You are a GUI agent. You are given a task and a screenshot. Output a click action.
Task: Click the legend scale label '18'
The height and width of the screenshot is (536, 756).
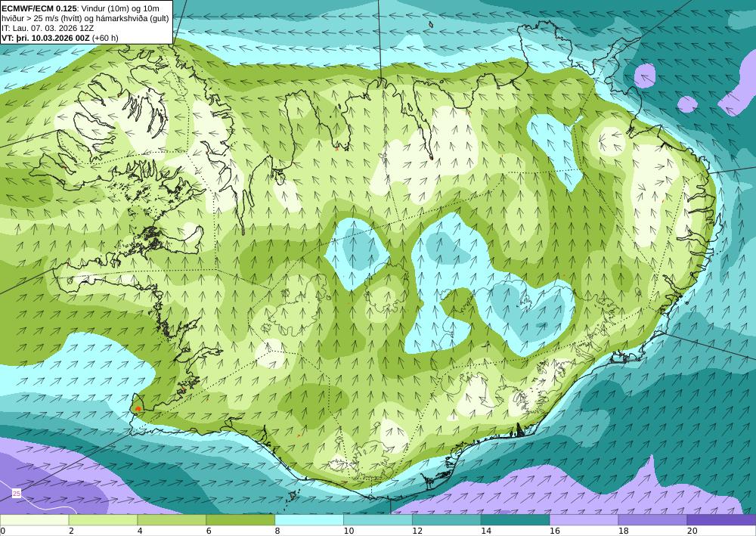623,531
